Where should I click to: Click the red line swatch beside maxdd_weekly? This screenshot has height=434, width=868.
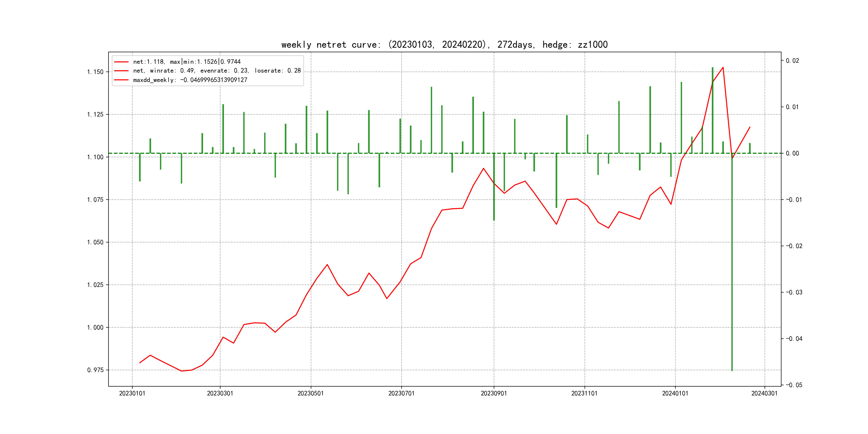(x=121, y=80)
